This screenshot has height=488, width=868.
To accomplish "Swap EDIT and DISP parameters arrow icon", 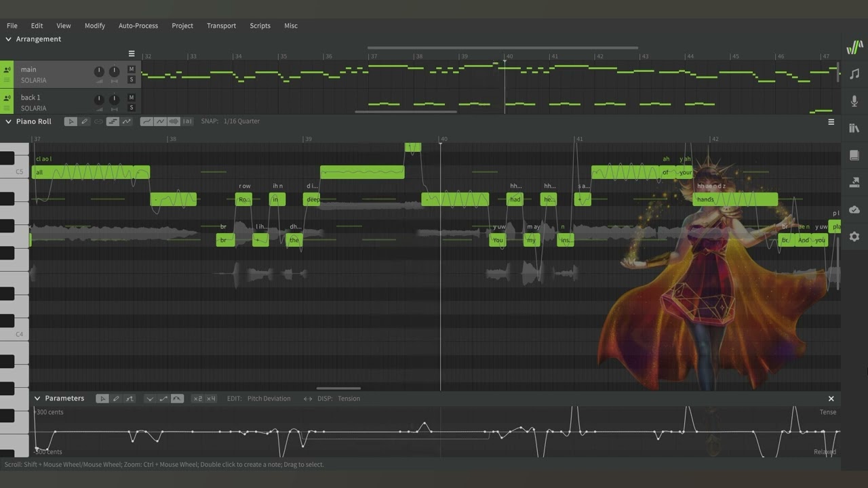I will pos(307,399).
